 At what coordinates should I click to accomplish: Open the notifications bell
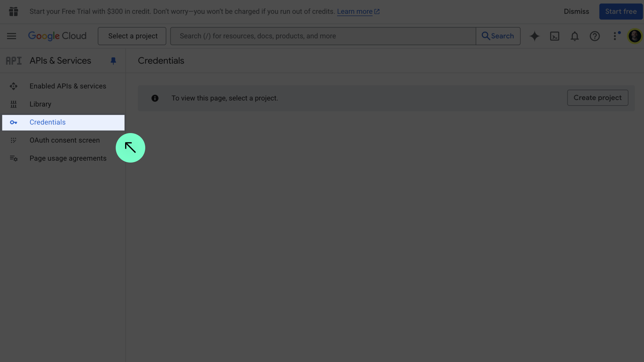pyautogui.click(x=575, y=36)
